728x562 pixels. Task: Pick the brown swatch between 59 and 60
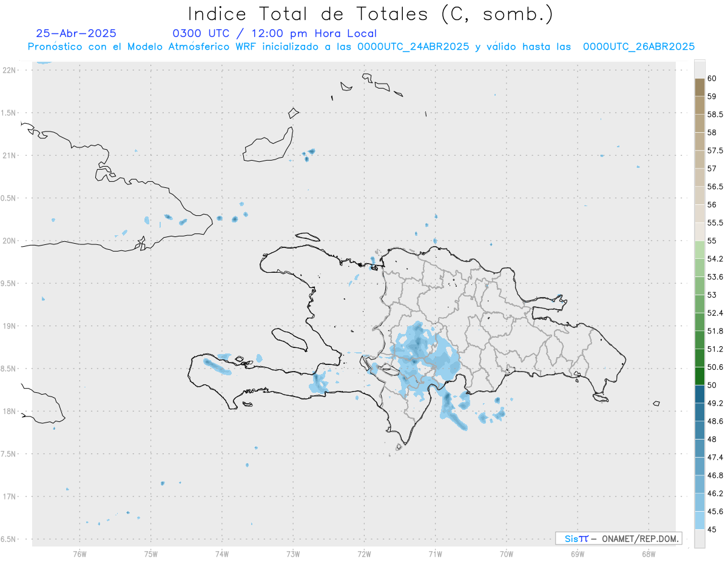[699, 87]
